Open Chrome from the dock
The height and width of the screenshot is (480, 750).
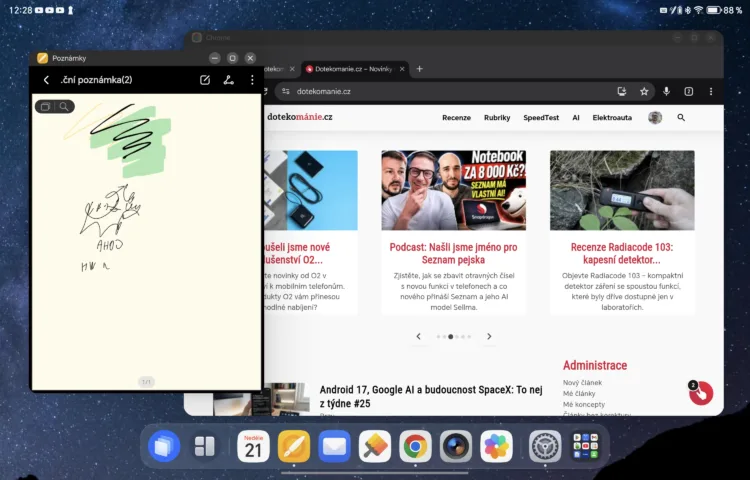[x=415, y=447]
